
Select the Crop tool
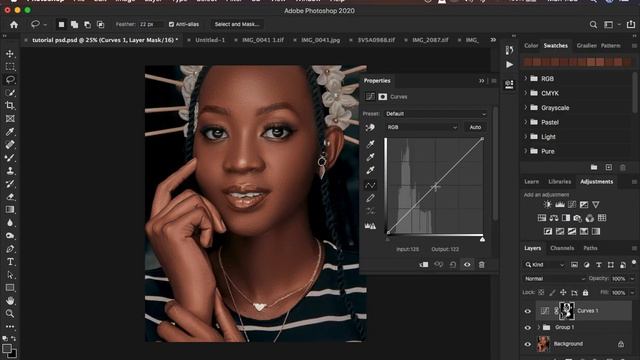click(10, 106)
